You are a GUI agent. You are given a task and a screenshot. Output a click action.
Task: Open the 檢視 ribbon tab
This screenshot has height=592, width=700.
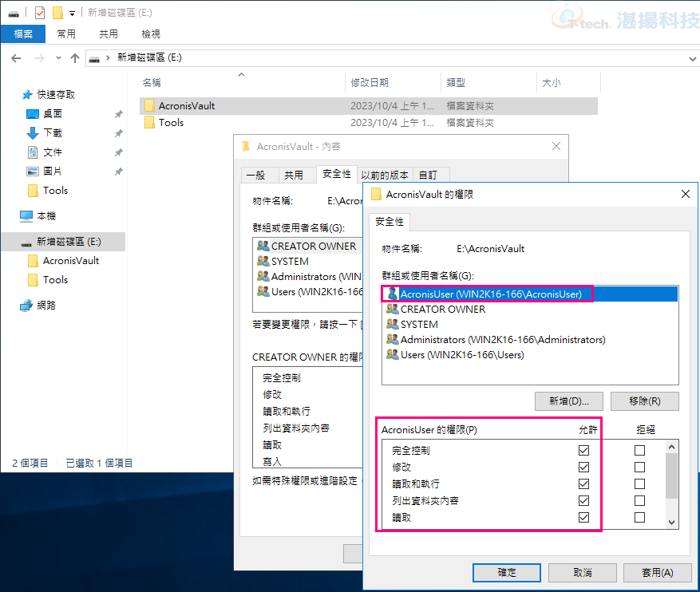click(x=150, y=34)
